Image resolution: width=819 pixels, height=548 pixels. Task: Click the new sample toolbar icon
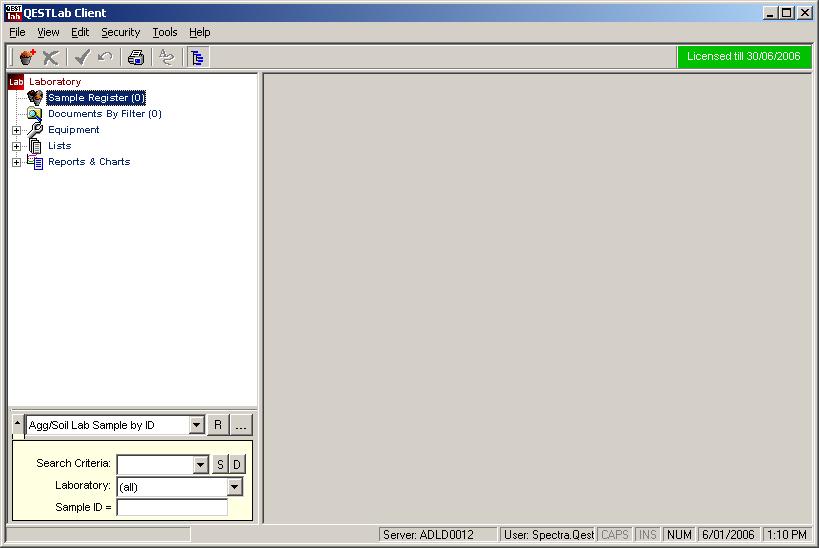[27, 57]
